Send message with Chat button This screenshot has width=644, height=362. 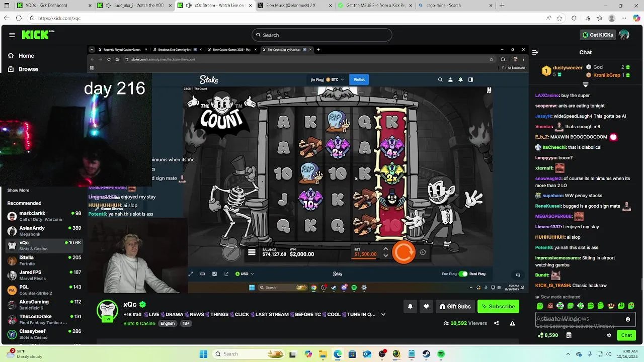pyautogui.click(x=626, y=335)
